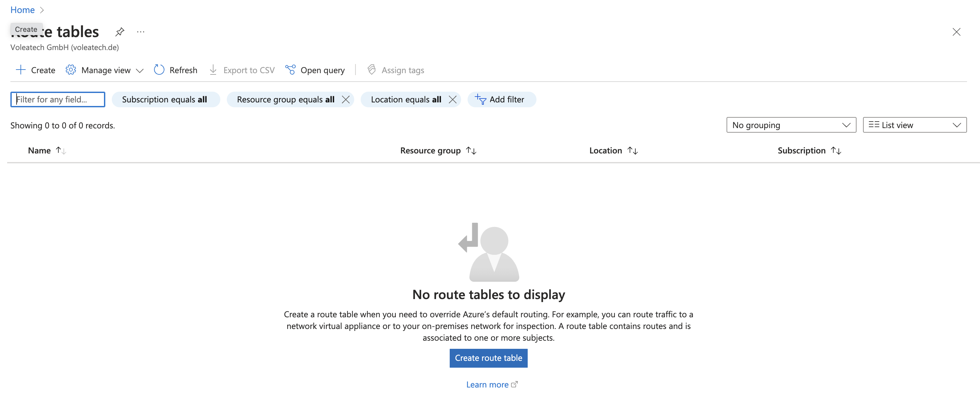The width and height of the screenshot is (980, 407).
Task: Refresh the route tables list
Action: click(183, 70)
